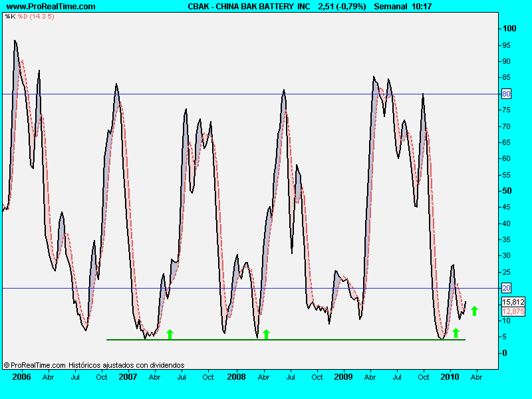Select the 60 y-axis label
The height and width of the screenshot is (399, 532).
pyautogui.click(x=506, y=158)
